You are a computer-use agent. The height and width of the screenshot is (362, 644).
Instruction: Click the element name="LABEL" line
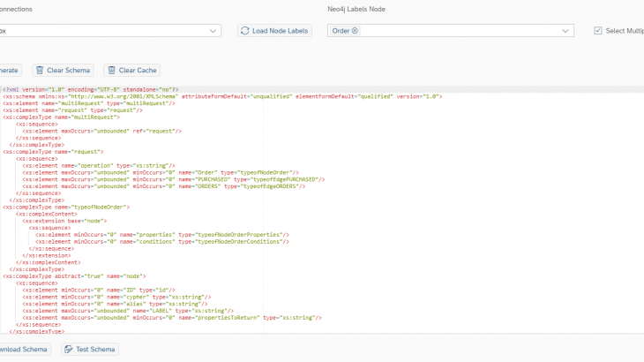coord(128,311)
